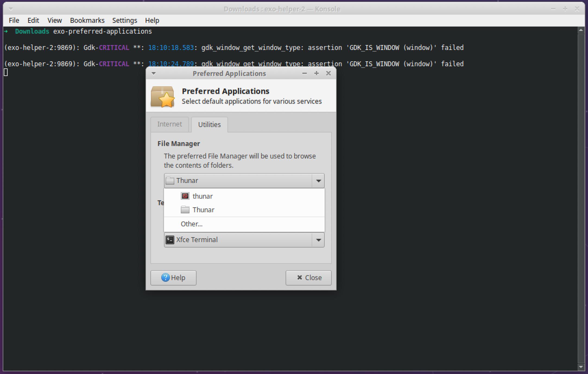Switch to the Internet tab

(169, 124)
